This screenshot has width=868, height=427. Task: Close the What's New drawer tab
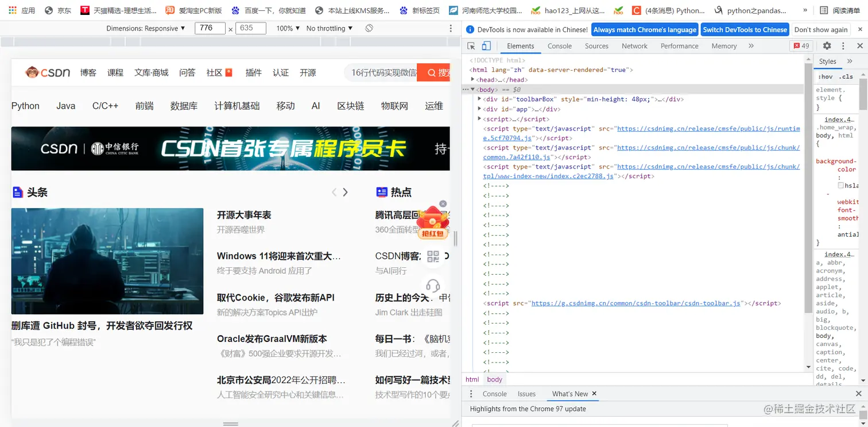coord(595,394)
